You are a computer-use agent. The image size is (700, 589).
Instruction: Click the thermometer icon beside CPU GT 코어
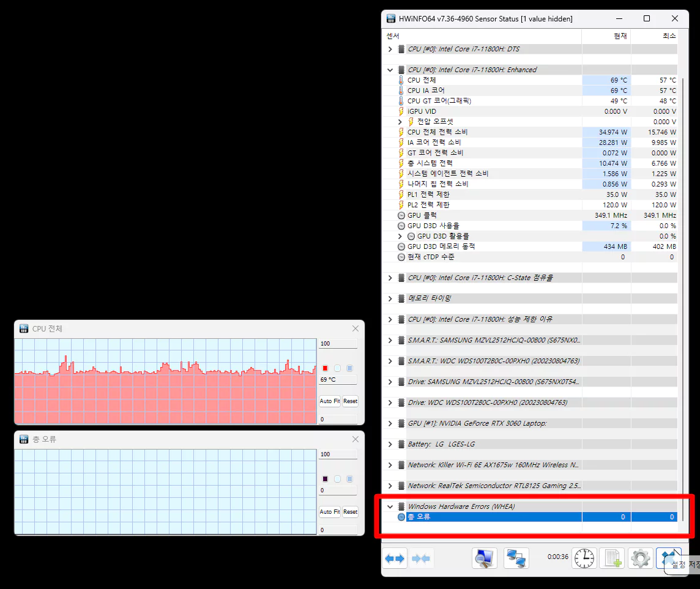(x=401, y=101)
